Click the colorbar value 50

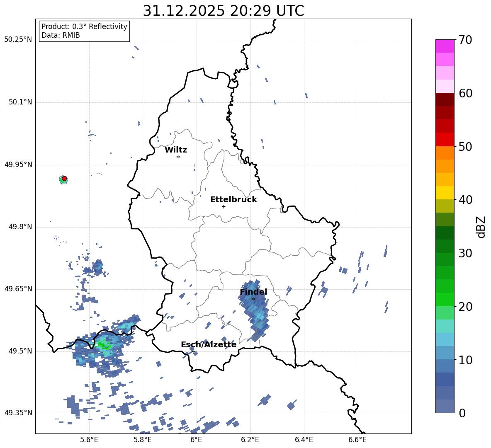(x=465, y=146)
